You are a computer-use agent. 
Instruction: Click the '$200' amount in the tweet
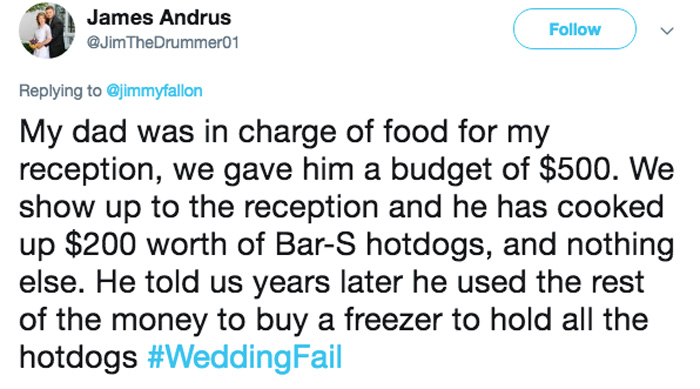click(x=100, y=244)
